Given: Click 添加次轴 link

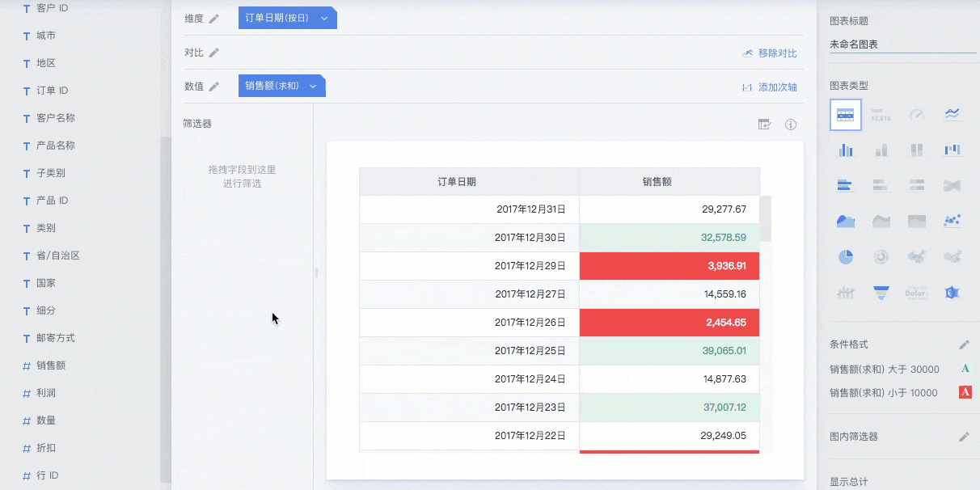Looking at the screenshot, I should 769,87.
